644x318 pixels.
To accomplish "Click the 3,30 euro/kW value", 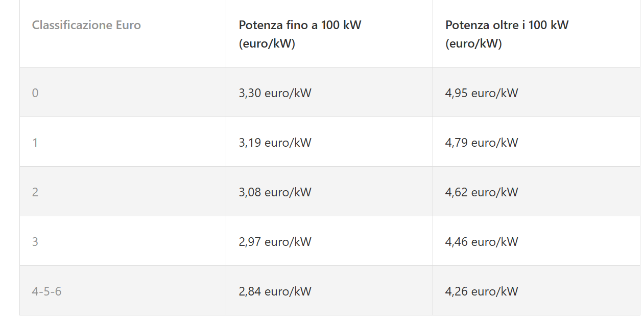I will (275, 93).
